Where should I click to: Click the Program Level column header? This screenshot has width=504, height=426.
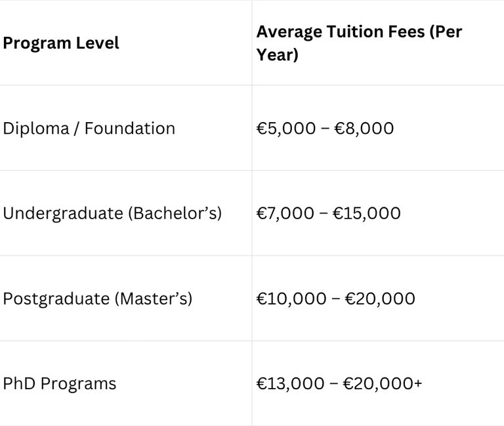pyautogui.click(x=61, y=43)
